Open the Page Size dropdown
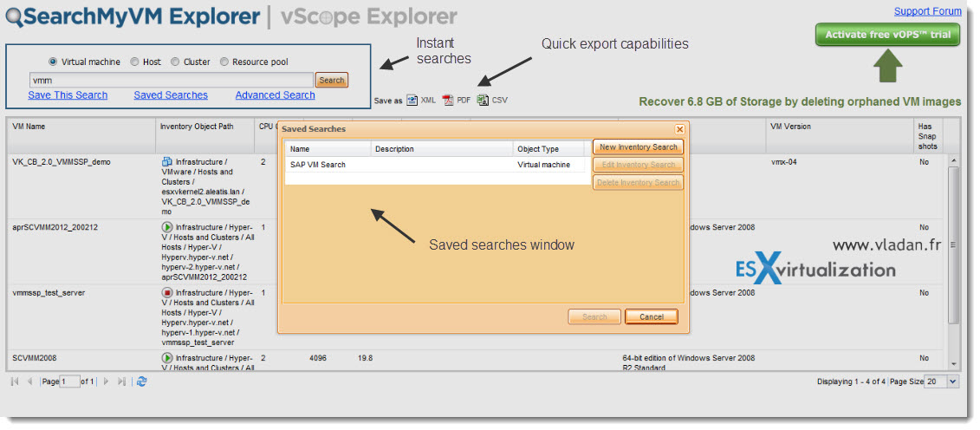980x430 pixels. 953,381
